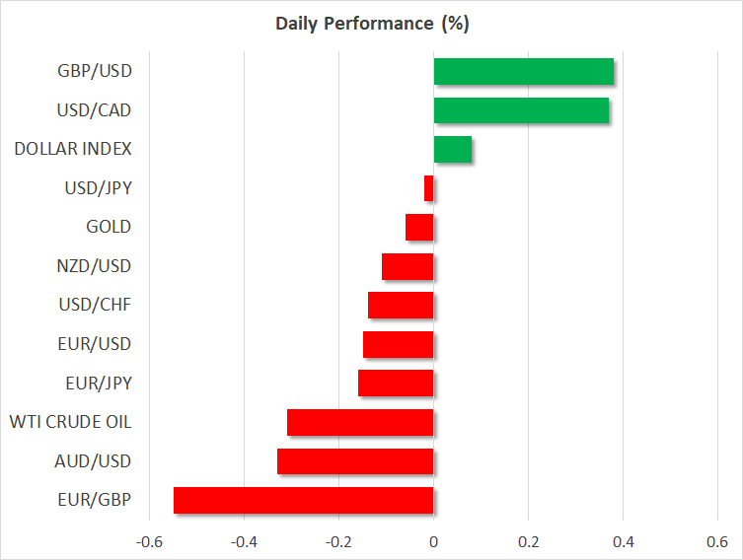
Task: Click the GBP/USD axis label
Action: (95, 71)
